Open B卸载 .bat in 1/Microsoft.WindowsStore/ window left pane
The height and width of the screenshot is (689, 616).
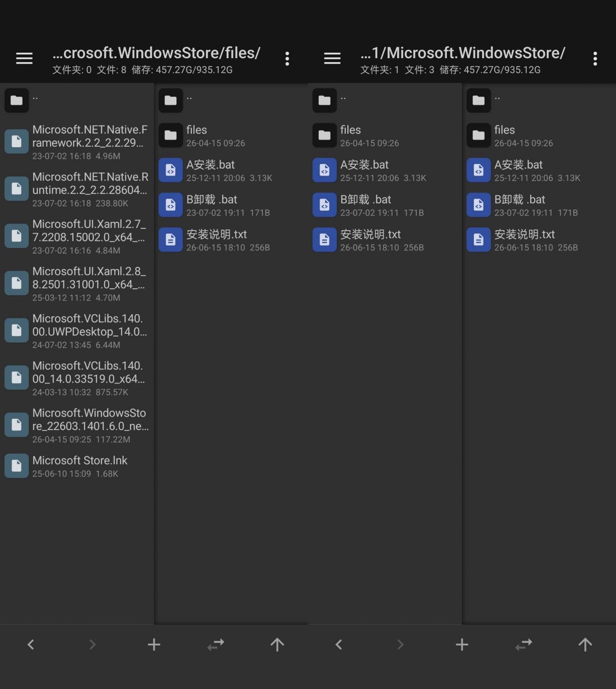tap(385, 205)
